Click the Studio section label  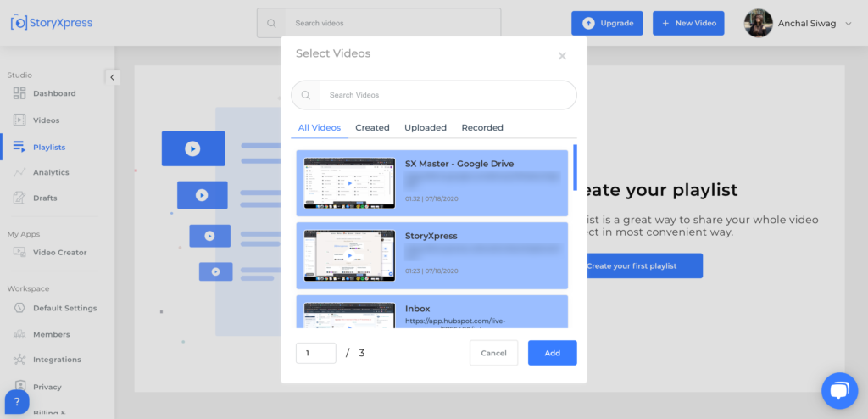(x=19, y=75)
